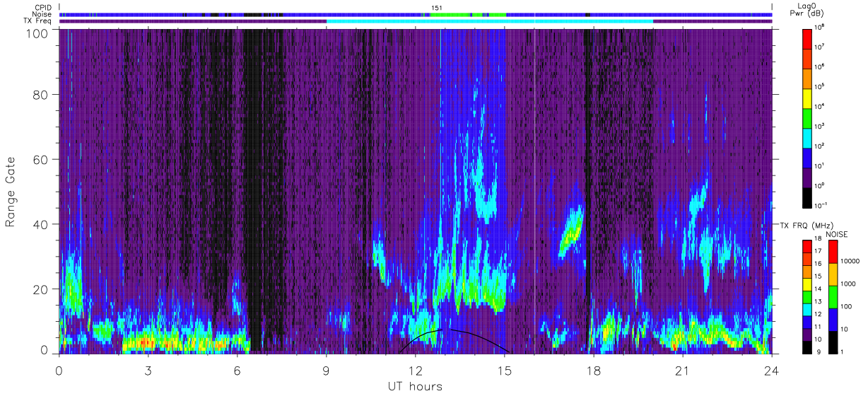The height and width of the screenshot is (401, 868).
Task: Click the 60 tick on Range Gate axis
Action: [x=40, y=159]
